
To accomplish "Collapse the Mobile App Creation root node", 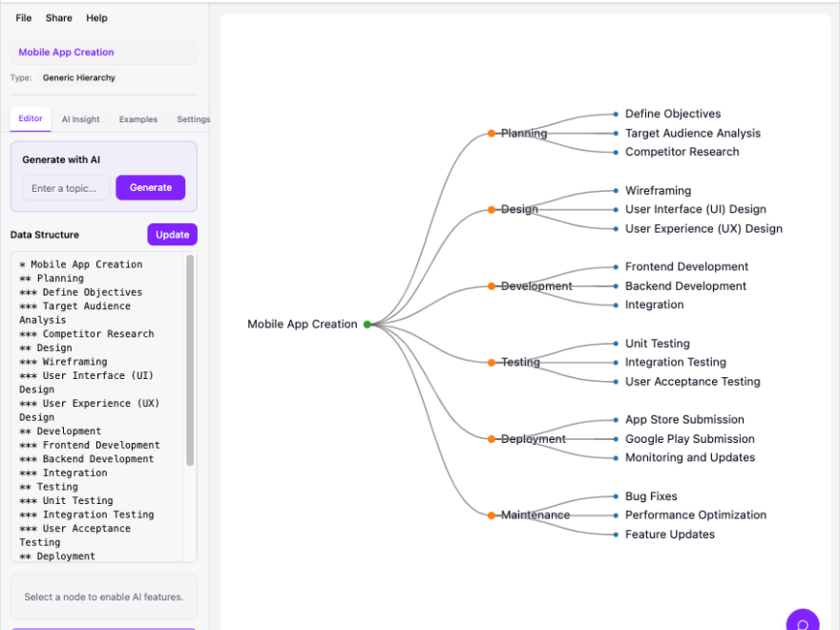I will click(x=367, y=324).
